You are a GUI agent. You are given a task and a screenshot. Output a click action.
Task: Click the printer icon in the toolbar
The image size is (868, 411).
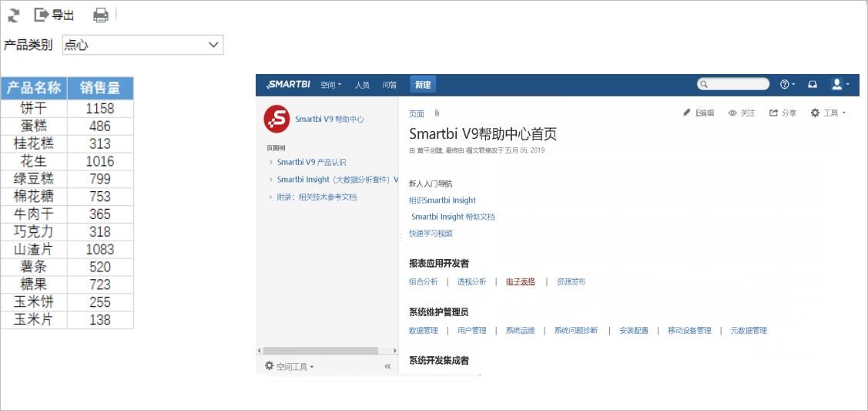(101, 15)
